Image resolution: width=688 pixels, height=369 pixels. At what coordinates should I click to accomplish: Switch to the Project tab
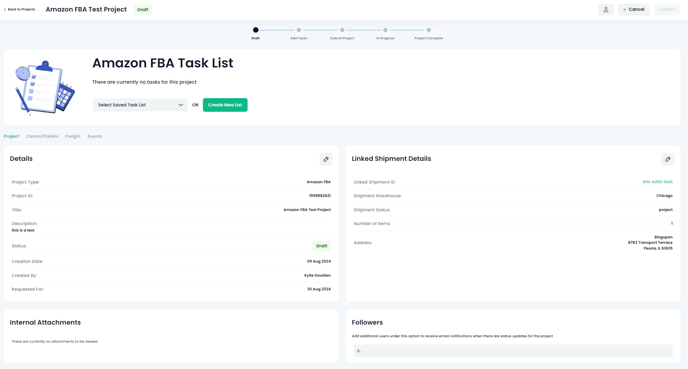pos(11,136)
